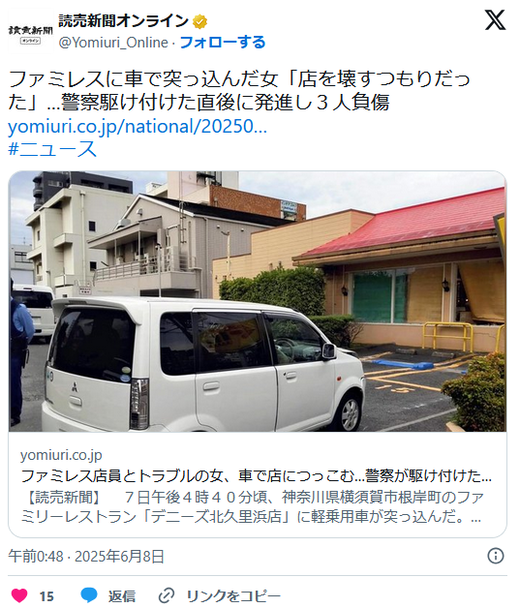Click the 返信 reply label
The height and width of the screenshot is (608, 520).
tap(122, 596)
